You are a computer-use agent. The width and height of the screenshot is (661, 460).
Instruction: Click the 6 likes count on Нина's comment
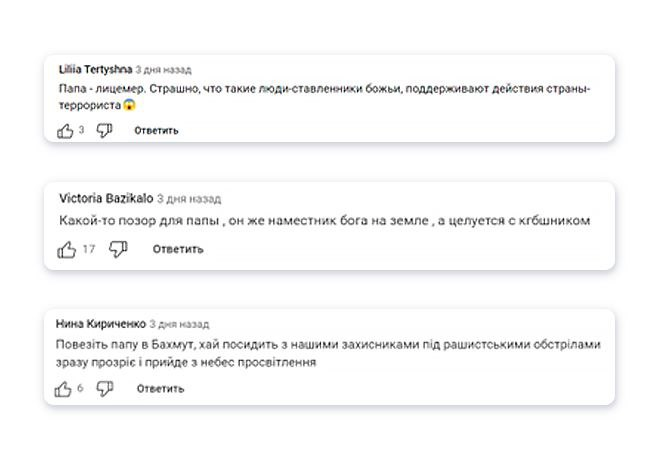coord(80,388)
